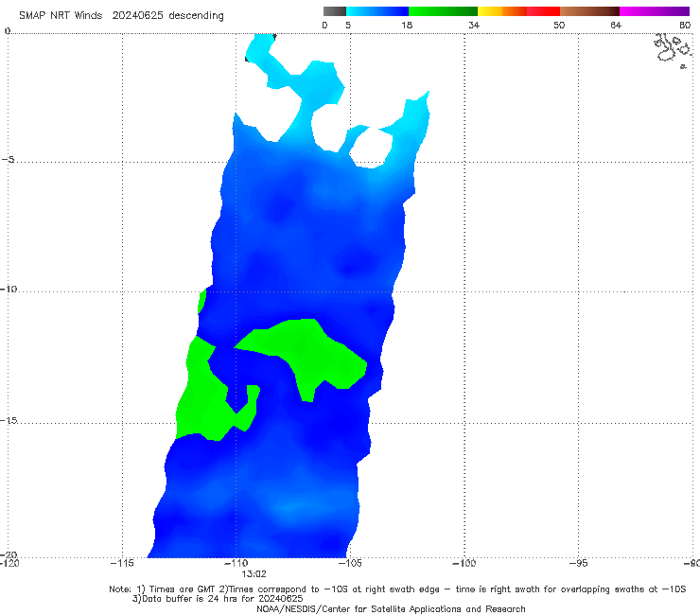The width and height of the screenshot is (700, 615).
Task: Click the swath time label '13:02'
Action: point(254,574)
